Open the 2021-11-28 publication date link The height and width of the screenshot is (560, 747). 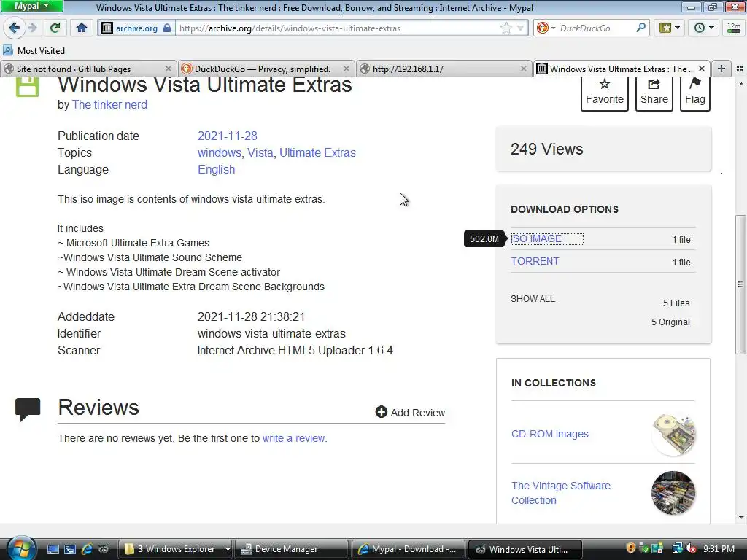coord(228,136)
